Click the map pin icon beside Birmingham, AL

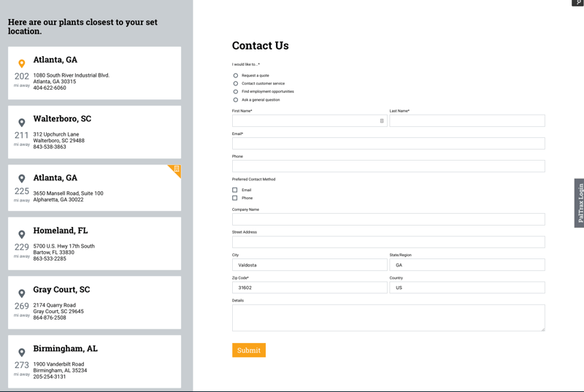22,352
